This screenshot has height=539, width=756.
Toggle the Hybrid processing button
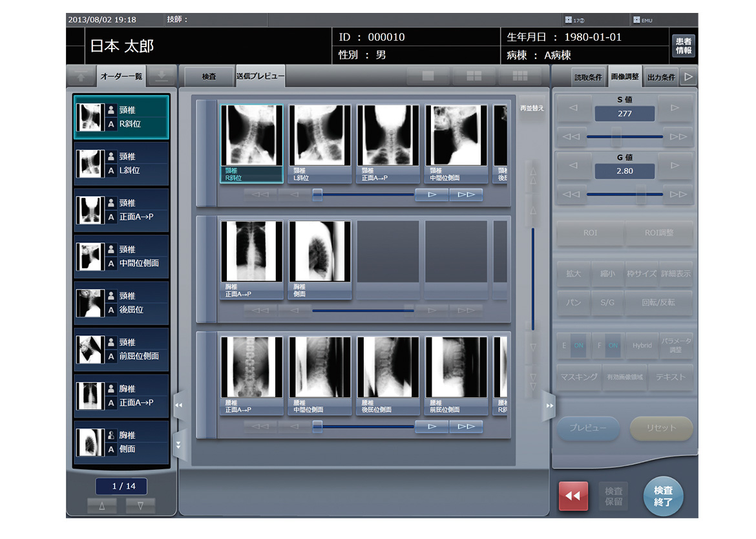[x=642, y=346]
